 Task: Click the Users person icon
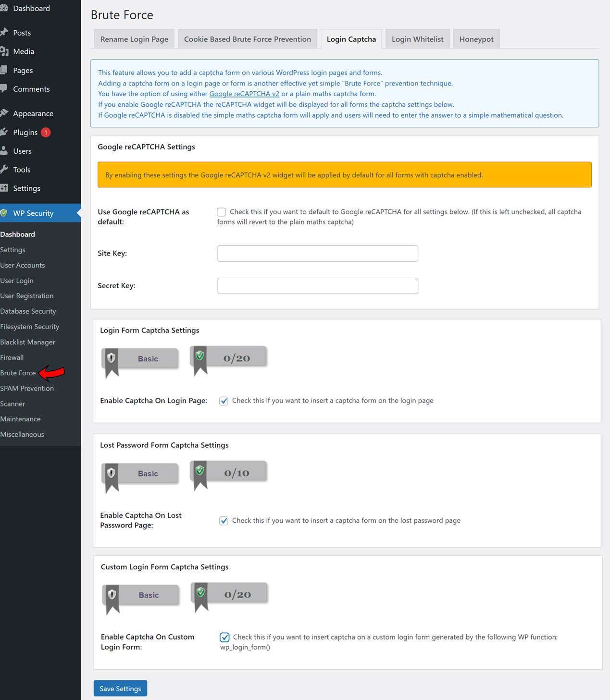(4, 150)
